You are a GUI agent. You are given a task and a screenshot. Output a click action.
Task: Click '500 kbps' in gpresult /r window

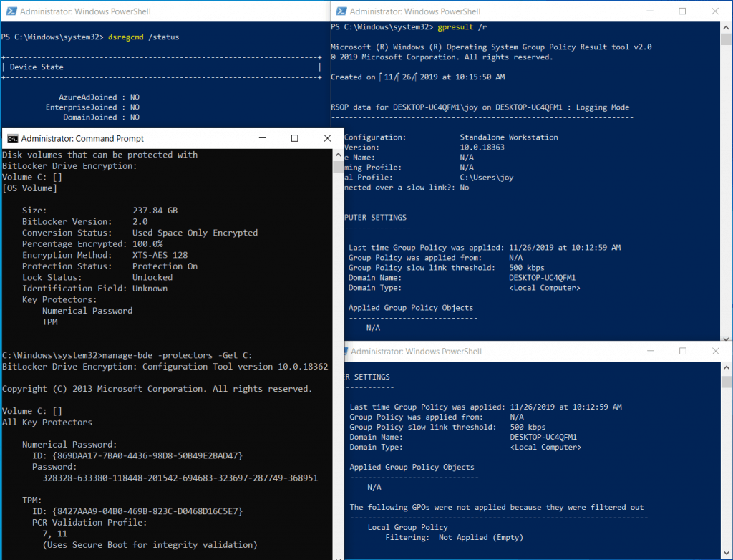pyautogui.click(x=526, y=268)
